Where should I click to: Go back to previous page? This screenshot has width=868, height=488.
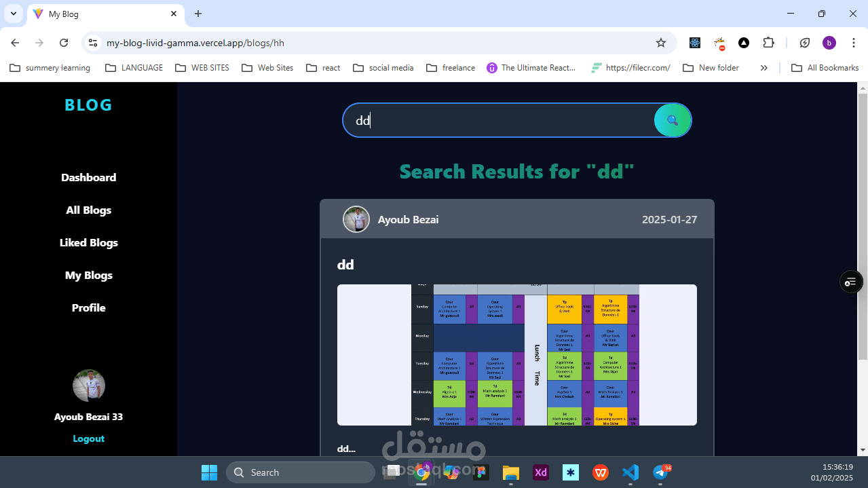click(x=15, y=43)
